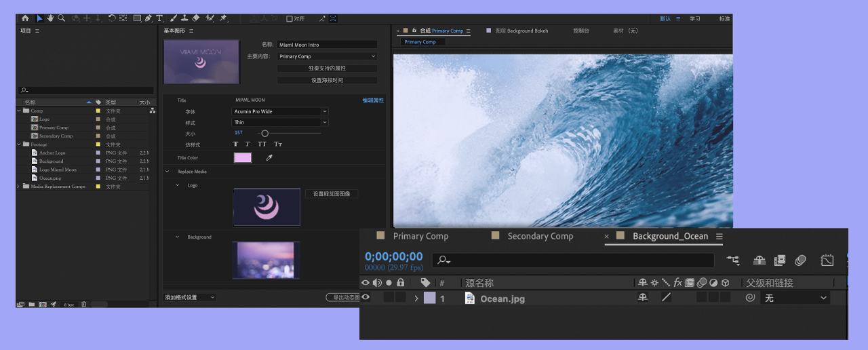Expand the Ocean.jpg layer properties

(x=416, y=298)
